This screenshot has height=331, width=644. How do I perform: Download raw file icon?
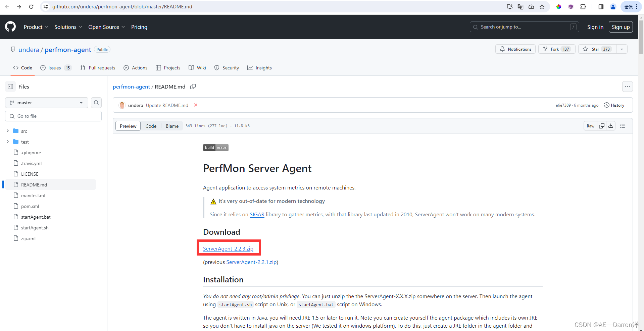coord(611,126)
